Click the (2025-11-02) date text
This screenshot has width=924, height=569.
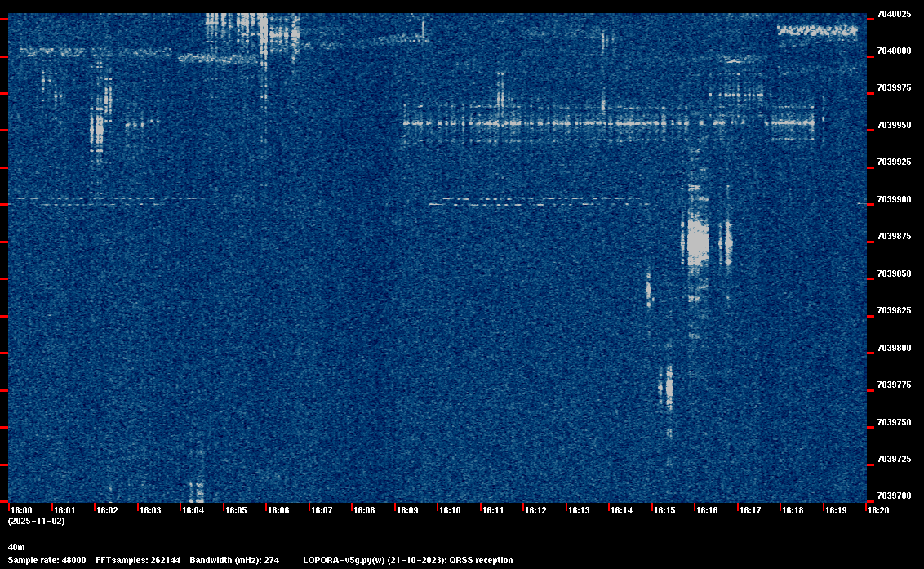pyautogui.click(x=37, y=521)
